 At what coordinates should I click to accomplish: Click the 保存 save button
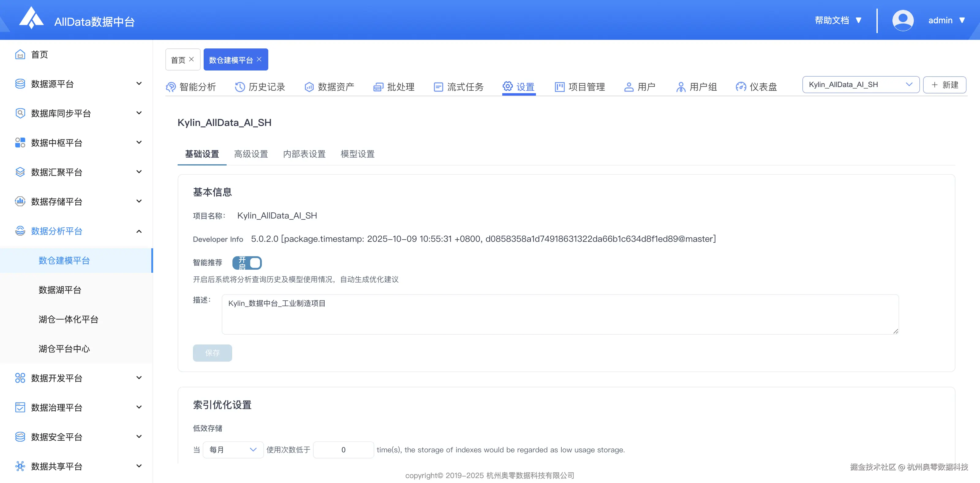click(x=212, y=353)
